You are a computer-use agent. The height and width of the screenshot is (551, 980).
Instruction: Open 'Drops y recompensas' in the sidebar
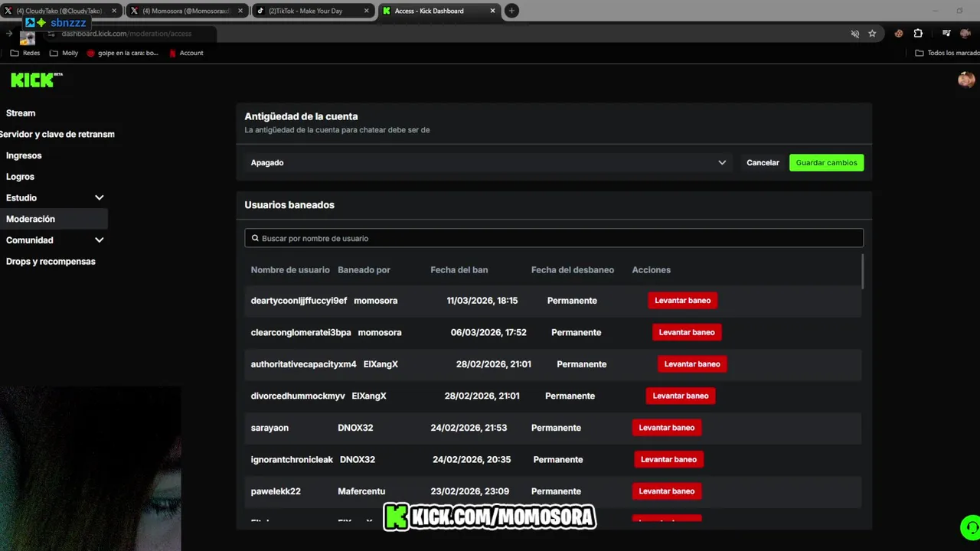(51, 261)
